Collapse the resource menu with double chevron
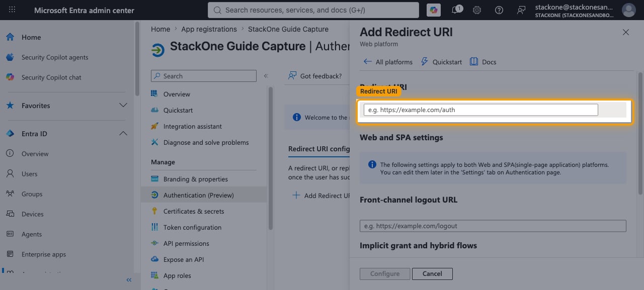The height and width of the screenshot is (290, 644). pyautogui.click(x=266, y=76)
